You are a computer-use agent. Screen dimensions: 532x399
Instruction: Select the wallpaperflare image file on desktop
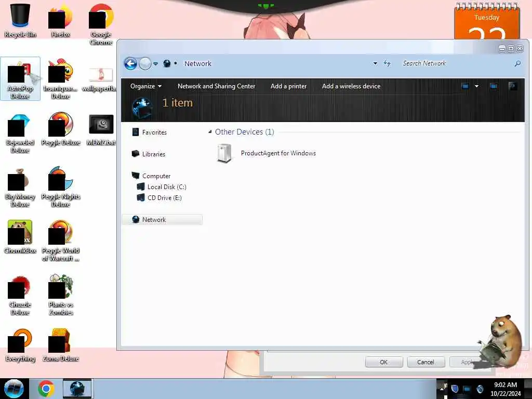pyautogui.click(x=101, y=79)
